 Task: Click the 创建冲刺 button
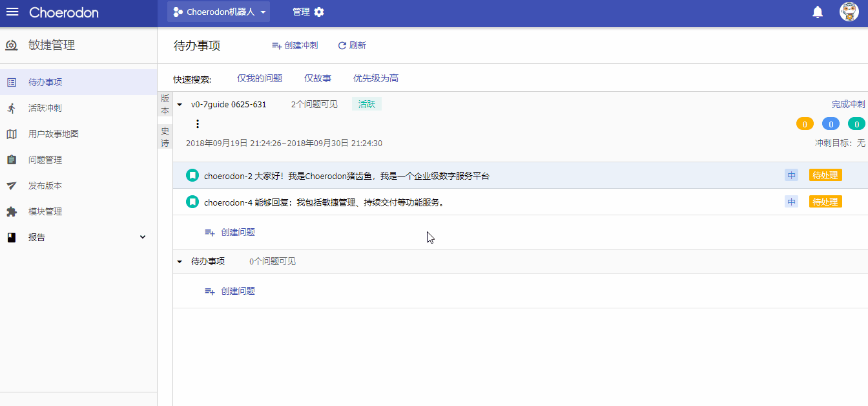(x=295, y=45)
